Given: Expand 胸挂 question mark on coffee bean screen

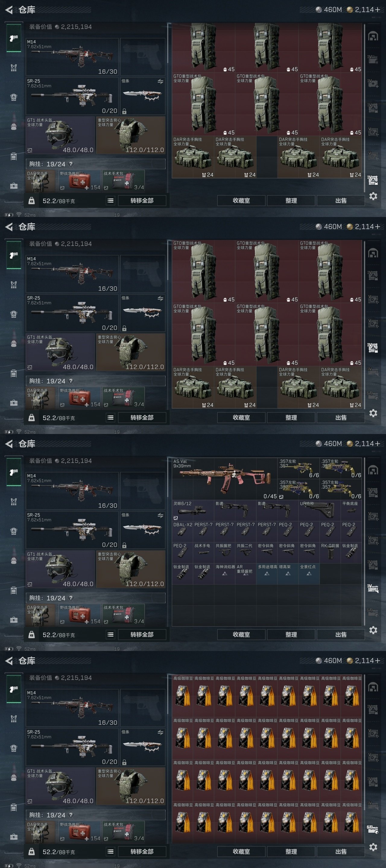Looking at the screenshot, I should 71,815.
